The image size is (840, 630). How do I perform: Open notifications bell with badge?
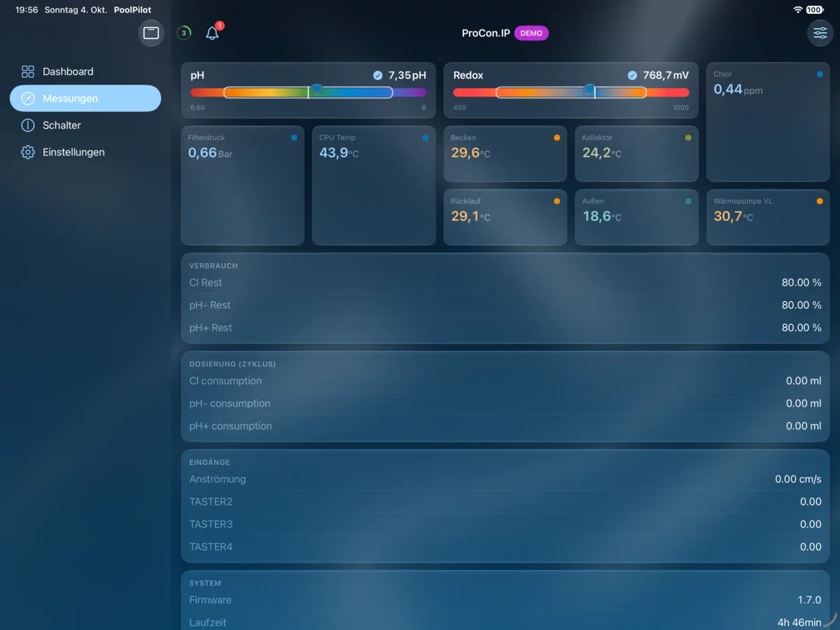(213, 33)
